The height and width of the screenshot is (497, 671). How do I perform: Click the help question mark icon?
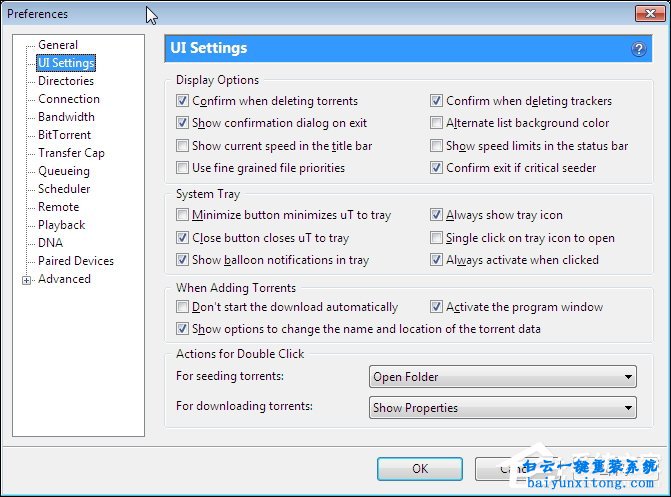(639, 49)
